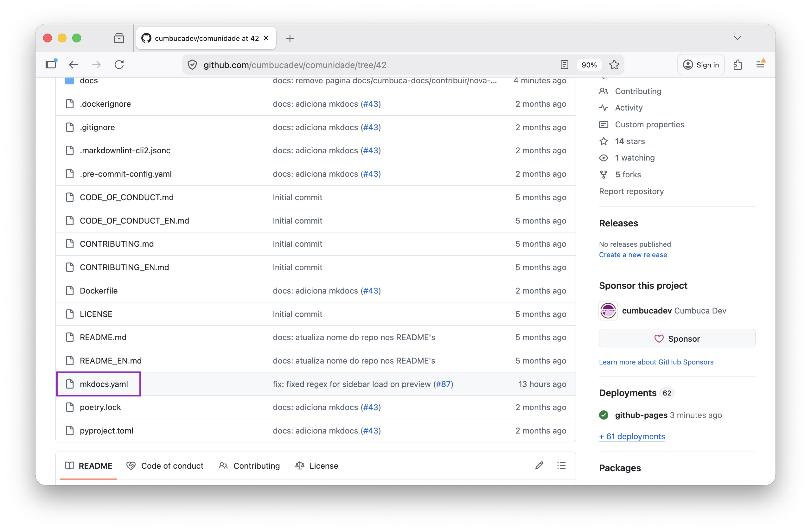Click Create a new release
The image size is (811, 532).
pos(633,255)
